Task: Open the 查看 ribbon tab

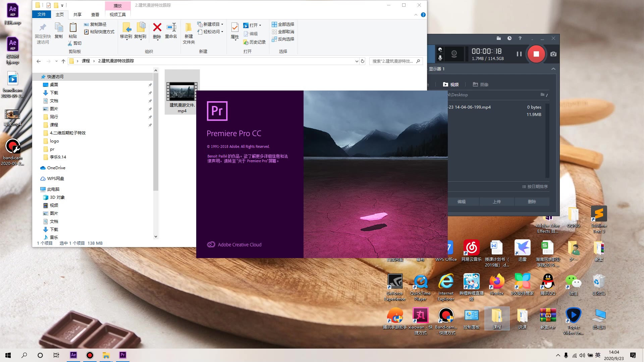Action: [x=95, y=14]
